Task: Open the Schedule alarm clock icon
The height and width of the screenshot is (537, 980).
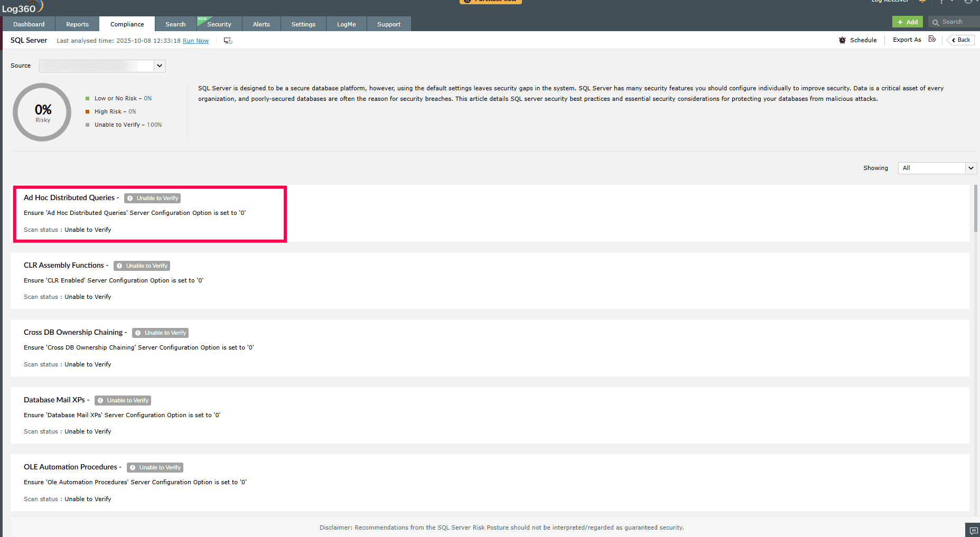Action: click(x=842, y=40)
